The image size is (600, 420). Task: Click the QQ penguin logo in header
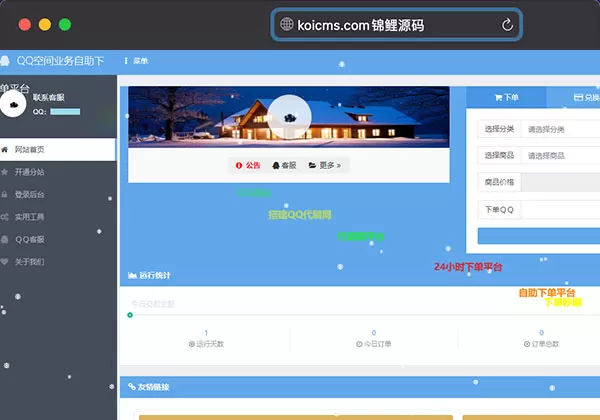[5, 61]
